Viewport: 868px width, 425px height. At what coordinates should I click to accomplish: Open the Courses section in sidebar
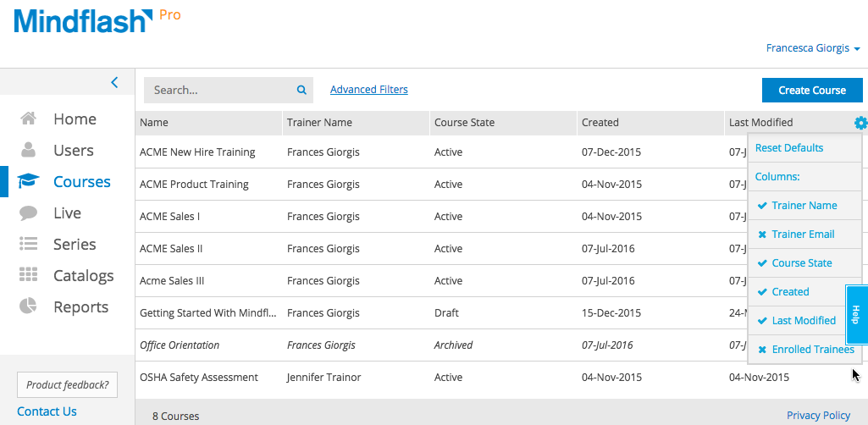(x=81, y=182)
